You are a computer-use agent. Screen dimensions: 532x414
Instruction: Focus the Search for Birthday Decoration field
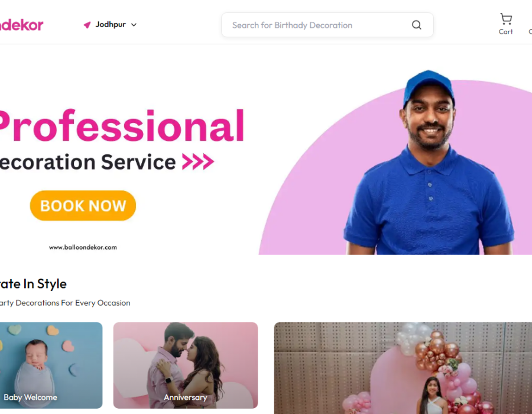327,25
